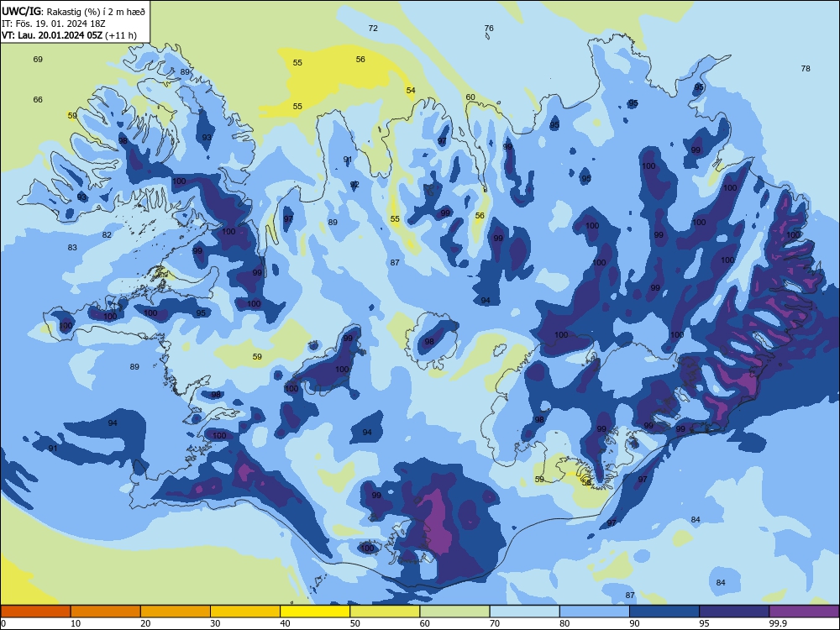Click the legend label '70'
840x630 pixels.
tap(495, 623)
